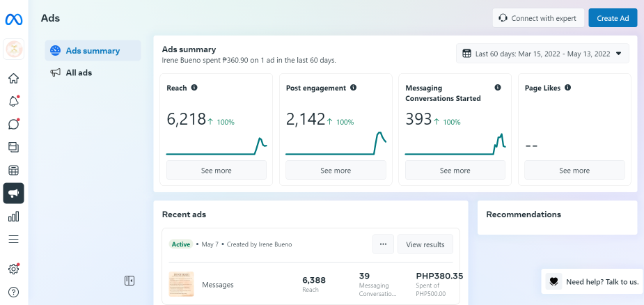Image resolution: width=644 pixels, height=305 pixels.
Task: Open Planner calendar grid icon
Action: [13, 170]
